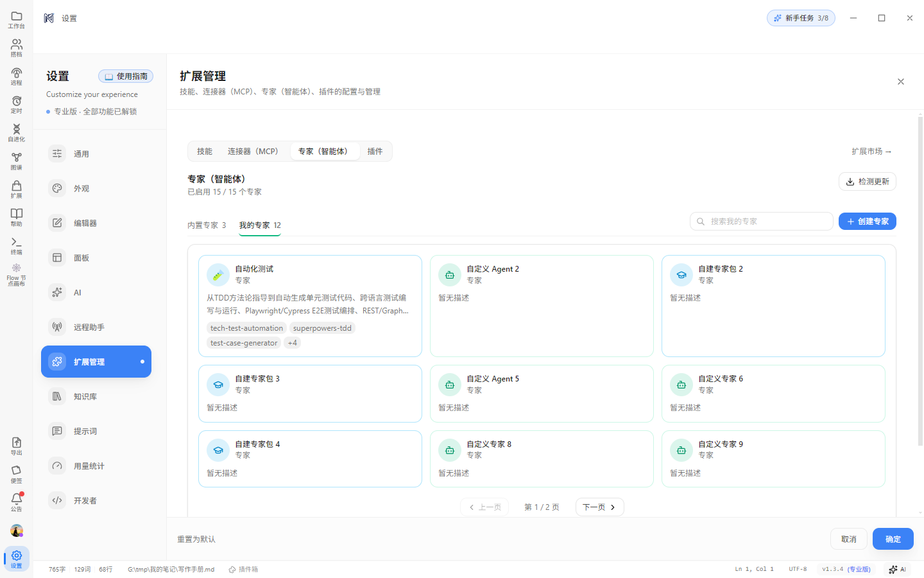Click the AI sparkle icon in status bar

point(898,570)
